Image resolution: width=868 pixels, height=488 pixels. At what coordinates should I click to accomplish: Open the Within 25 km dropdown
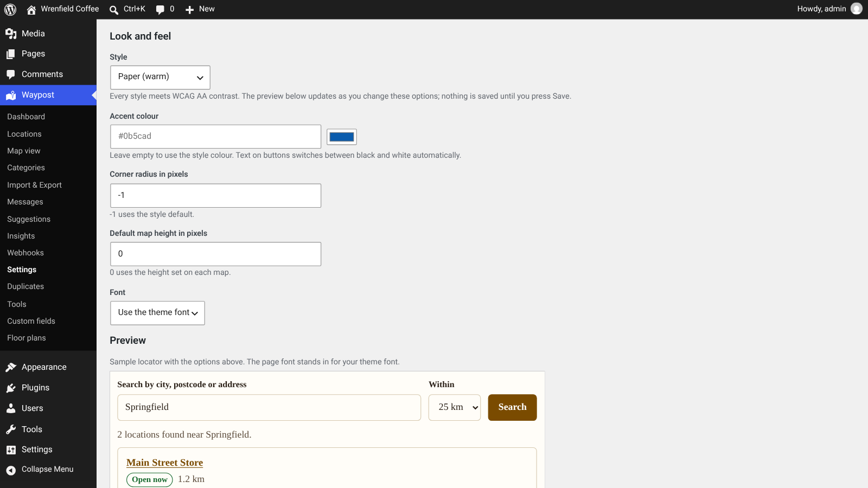click(x=455, y=407)
